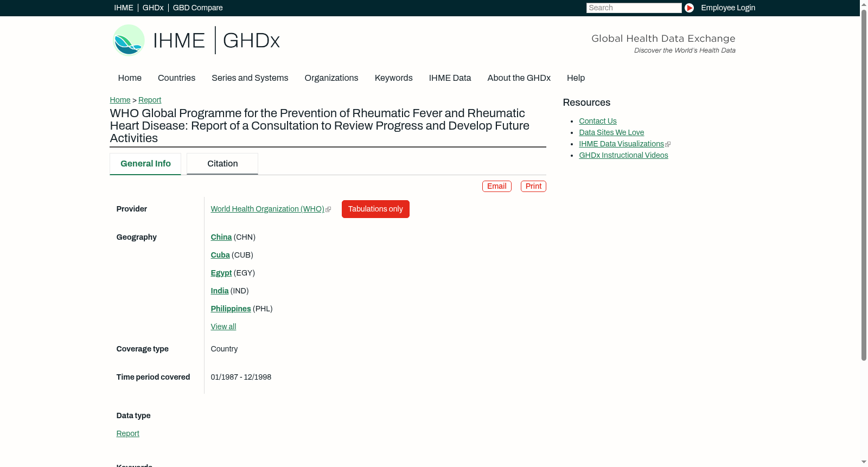This screenshot has height=467, width=868.
Task: Click the Email button
Action: click(497, 186)
